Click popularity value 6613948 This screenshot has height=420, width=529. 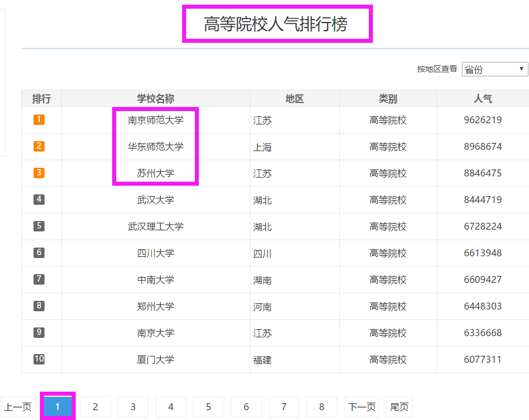tap(483, 253)
